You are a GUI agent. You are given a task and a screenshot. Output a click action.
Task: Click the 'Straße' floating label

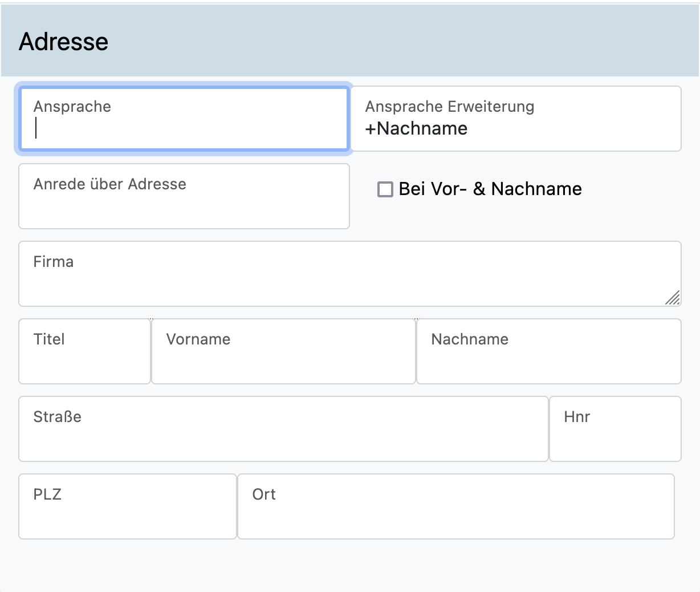click(57, 417)
